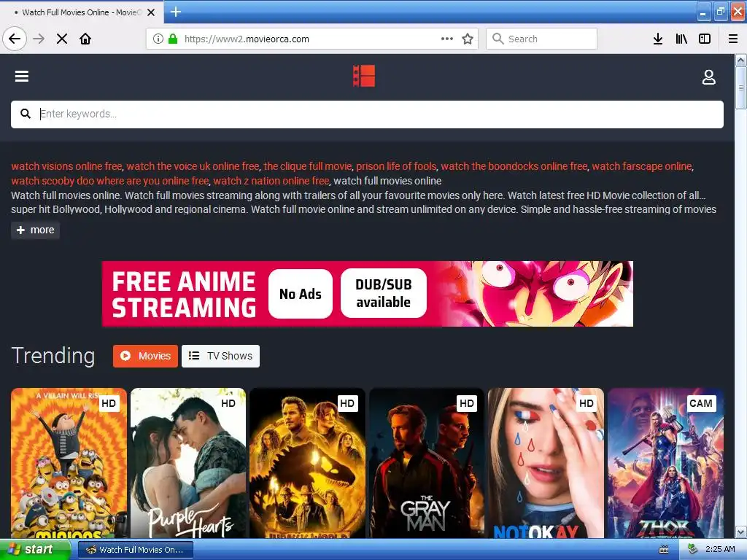Click the keyboard icon in system tray

664,550
